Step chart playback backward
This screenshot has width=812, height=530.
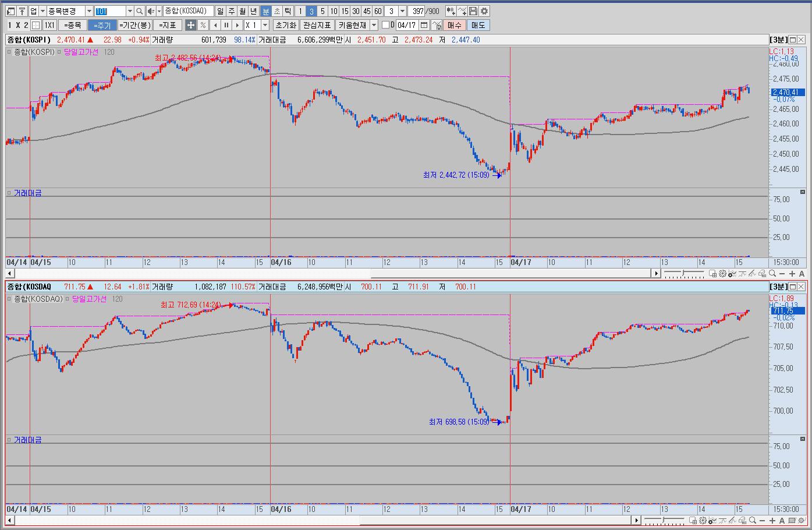tap(215, 25)
